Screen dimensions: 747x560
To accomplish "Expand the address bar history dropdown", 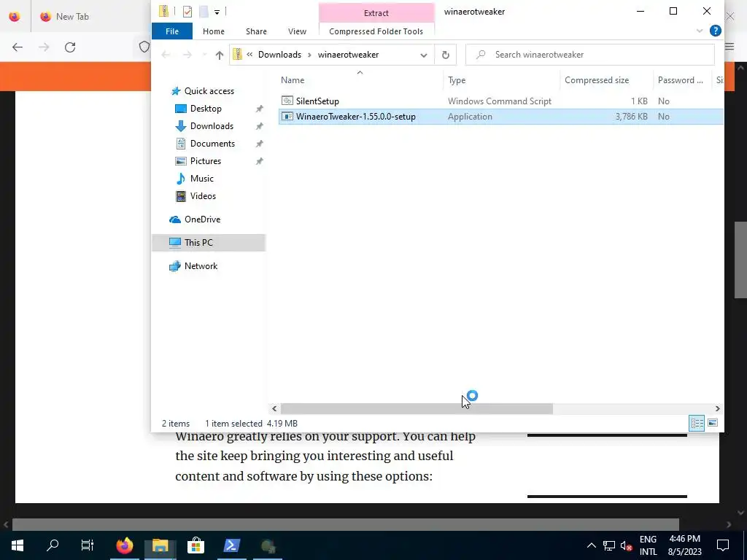I will pyautogui.click(x=424, y=55).
